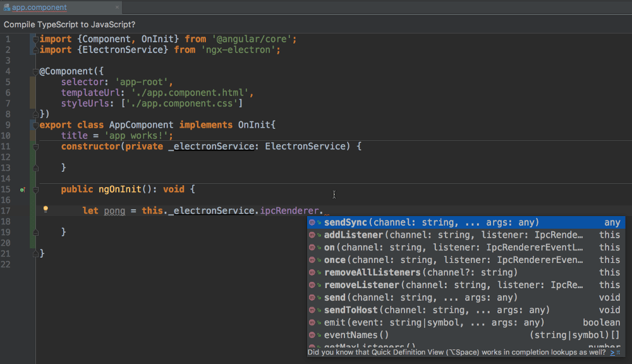This screenshot has width=632, height=364.
Task: Switch to the app.component editor tab
Action: [39, 8]
